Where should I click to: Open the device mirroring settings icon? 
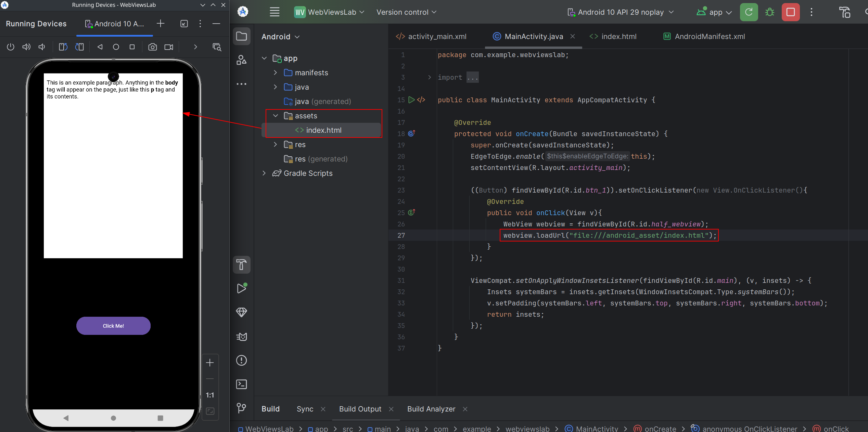pyautogui.click(x=217, y=47)
